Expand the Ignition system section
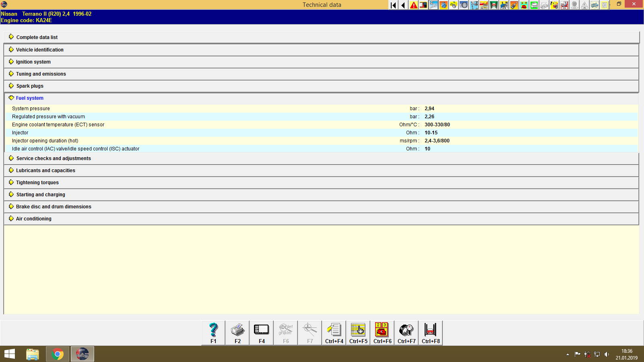 (x=33, y=62)
